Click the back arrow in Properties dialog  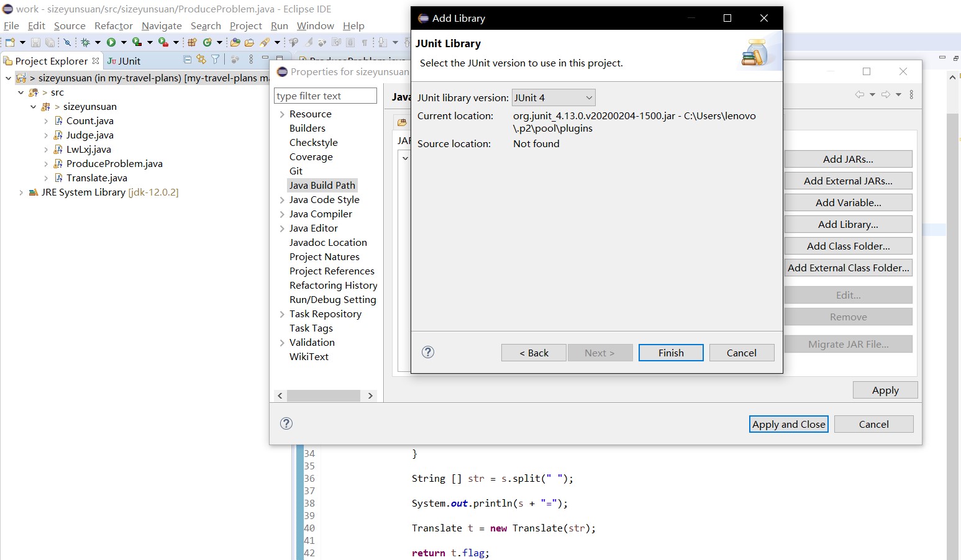[x=860, y=94]
